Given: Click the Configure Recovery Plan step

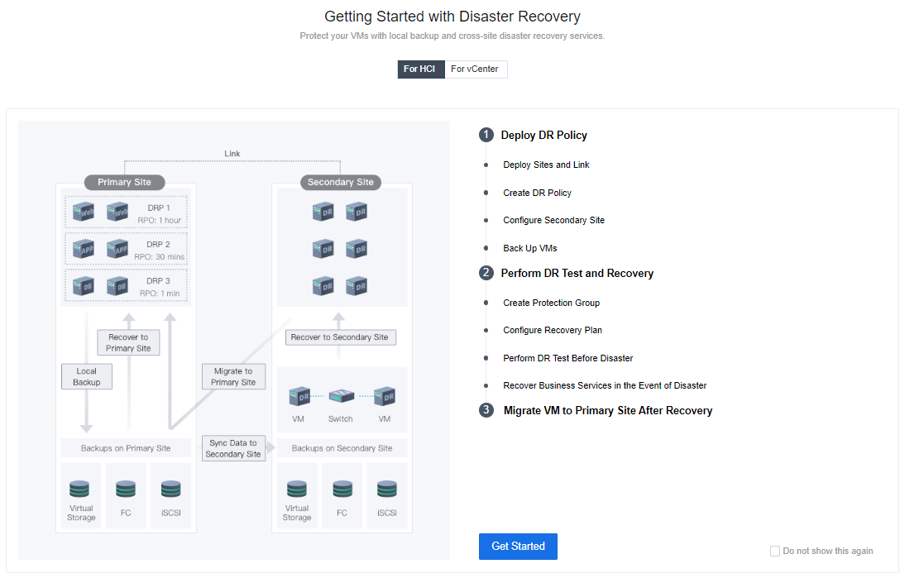Looking at the screenshot, I should click(553, 331).
